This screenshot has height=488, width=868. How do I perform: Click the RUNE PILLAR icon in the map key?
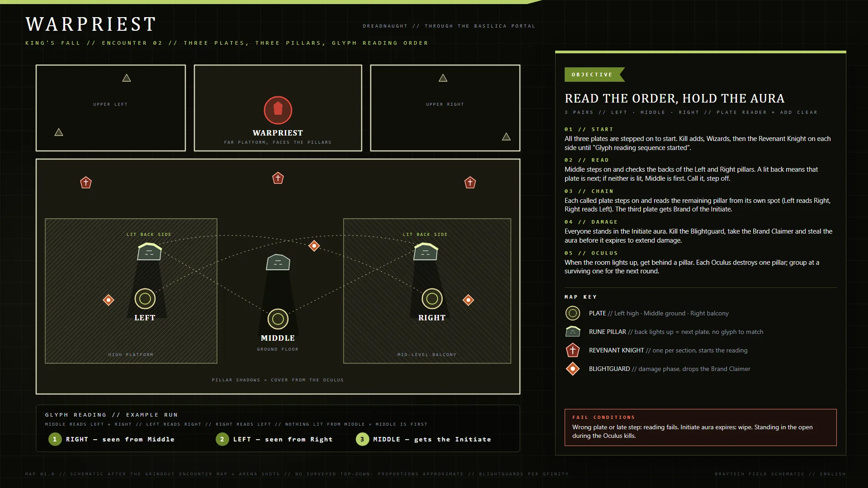[572, 332]
